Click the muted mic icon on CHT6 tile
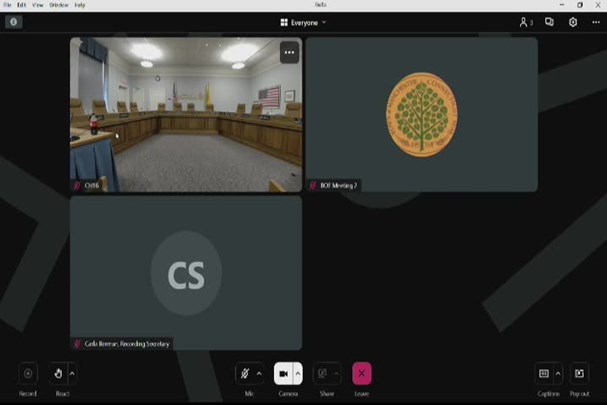Viewport: 607px width, 405px height. (x=77, y=186)
